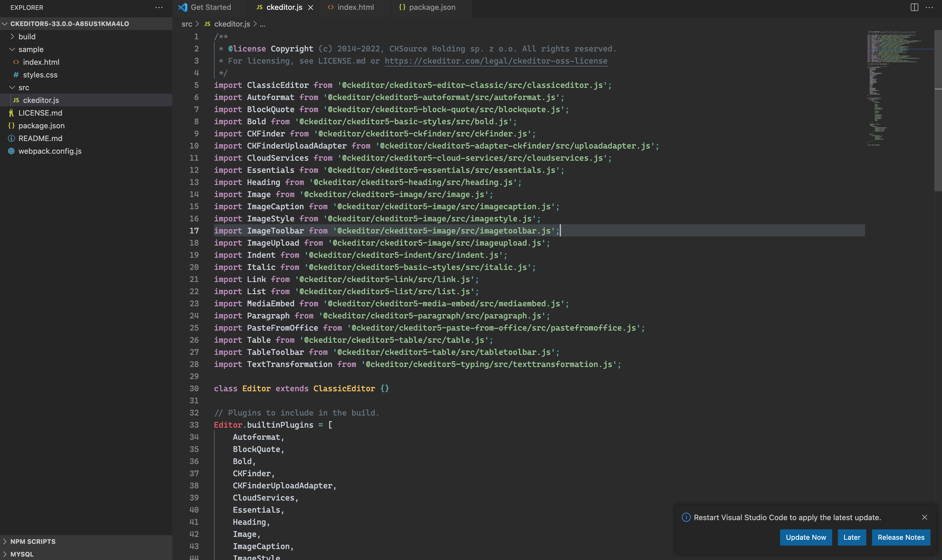Image resolution: width=942 pixels, height=560 pixels.
Task: Click the LICENSE.md file icon
Action: 11,113
